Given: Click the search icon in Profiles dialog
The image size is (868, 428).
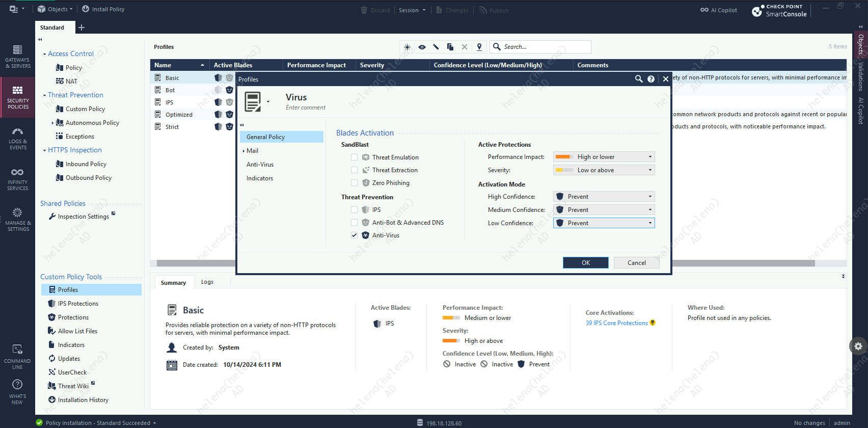Looking at the screenshot, I should [638, 79].
